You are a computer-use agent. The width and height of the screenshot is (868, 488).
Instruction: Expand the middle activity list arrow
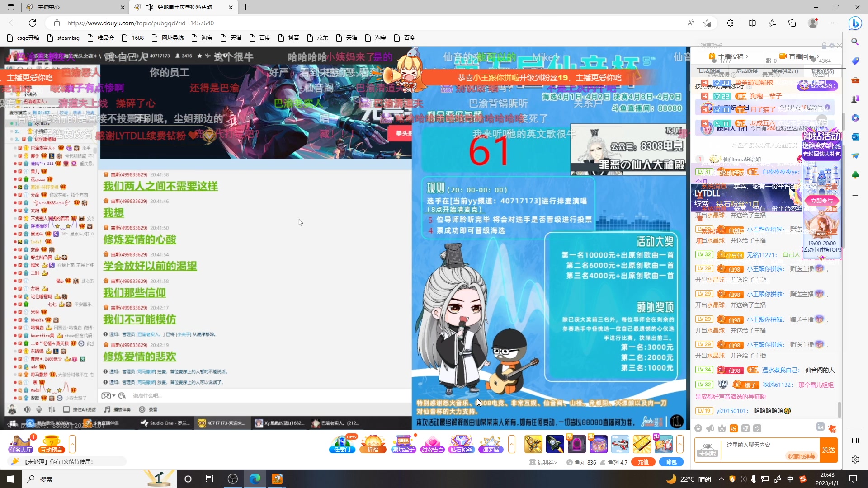(x=512, y=444)
